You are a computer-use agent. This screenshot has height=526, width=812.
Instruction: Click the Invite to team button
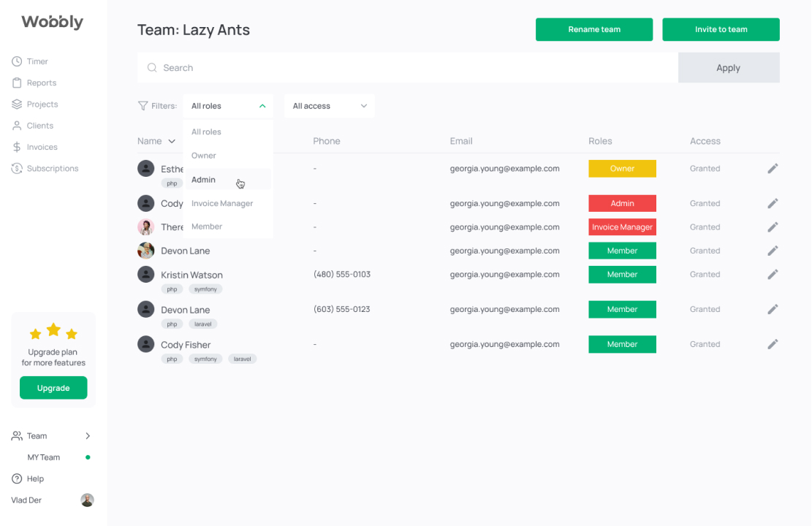click(721, 29)
